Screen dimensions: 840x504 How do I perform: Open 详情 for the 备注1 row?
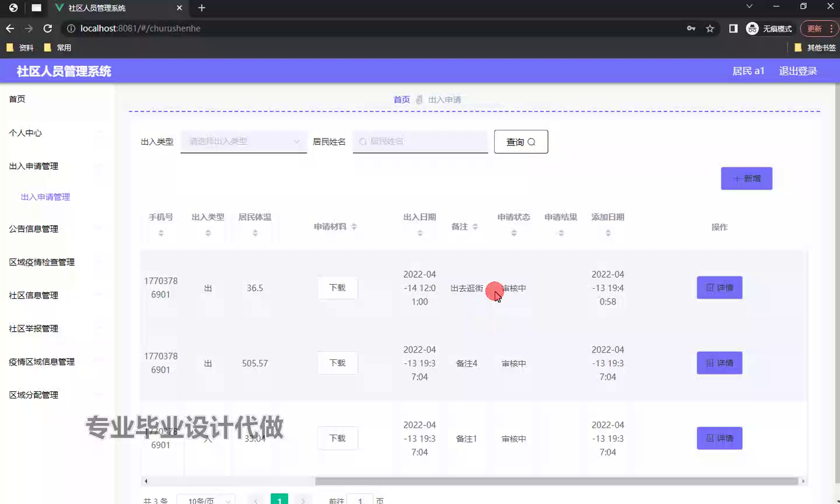pyautogui.click(x=719, y=438)
